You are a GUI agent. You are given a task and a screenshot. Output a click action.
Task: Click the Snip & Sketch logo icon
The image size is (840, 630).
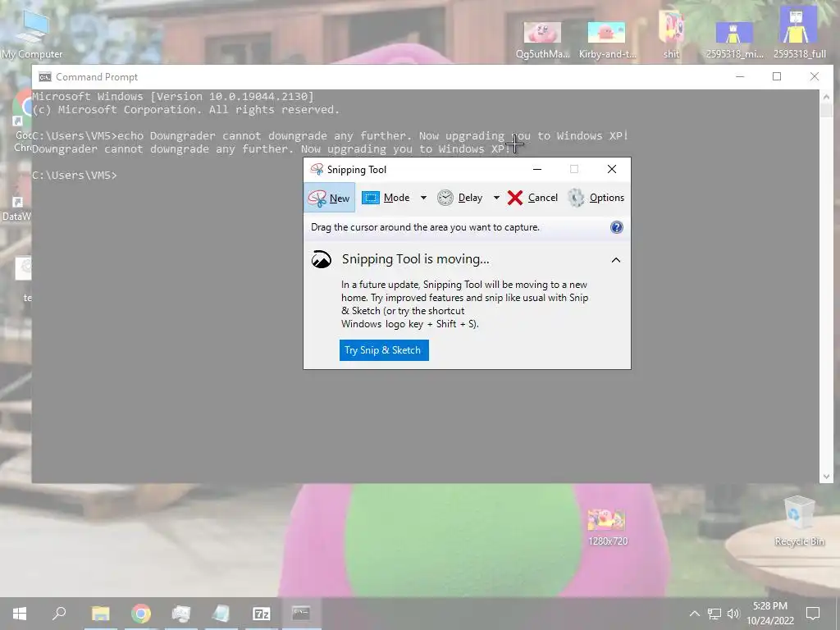pos(322,260)
